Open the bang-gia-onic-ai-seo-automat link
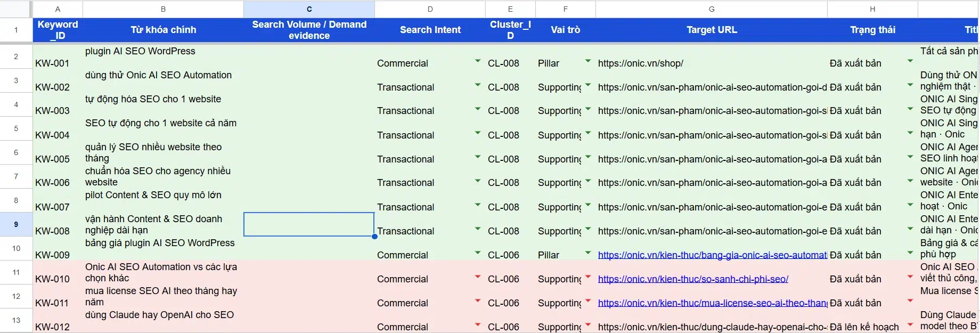Image resolution: width=980 pixels, height=333 pixels. click(713, 255)
